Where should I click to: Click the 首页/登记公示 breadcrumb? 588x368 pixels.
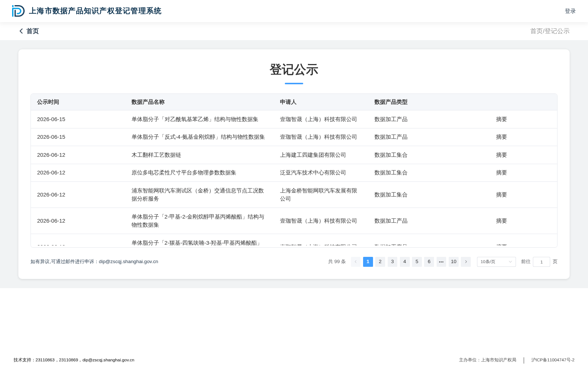tap(550, 31)
